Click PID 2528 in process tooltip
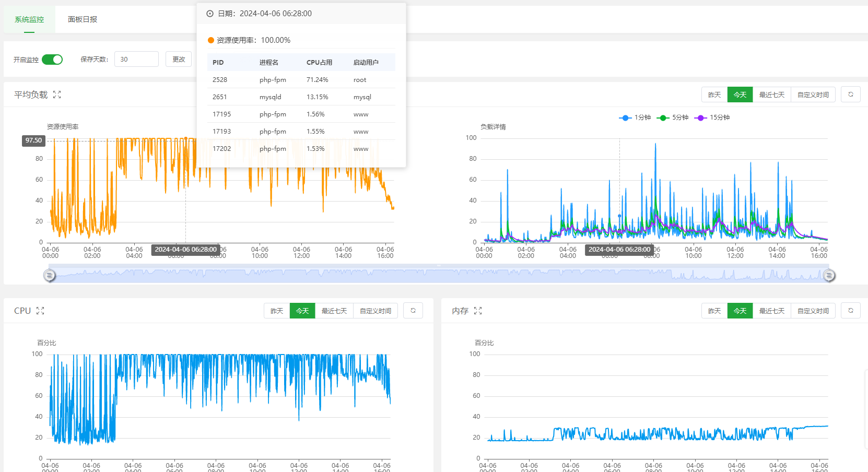 (220, 80)
